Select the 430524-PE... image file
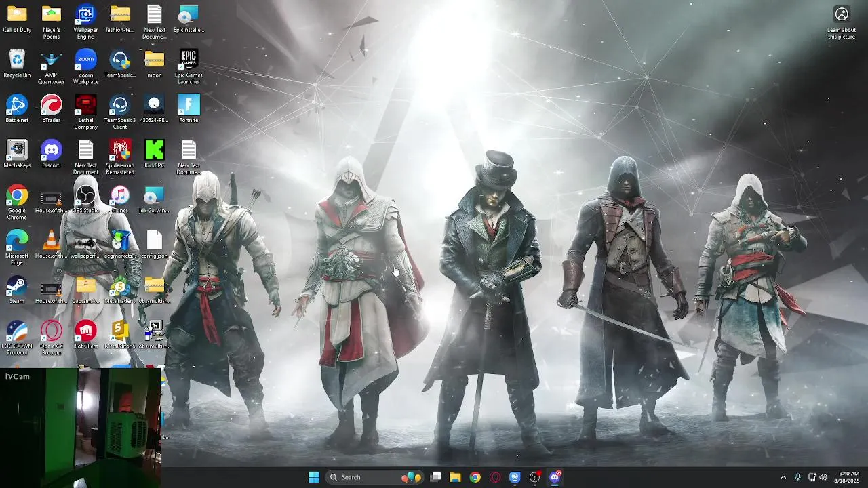This screenshot has height=488, width=868. click(155, 109)
